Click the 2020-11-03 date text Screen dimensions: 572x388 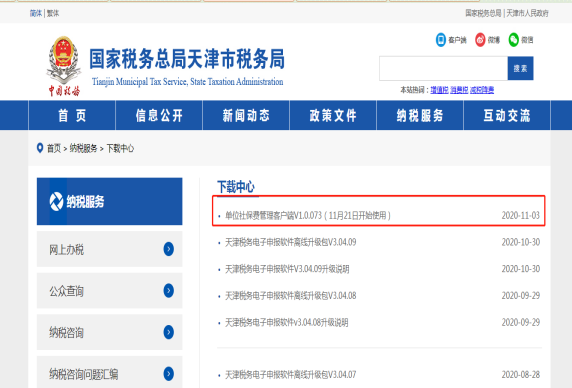(x=521, y=216)
